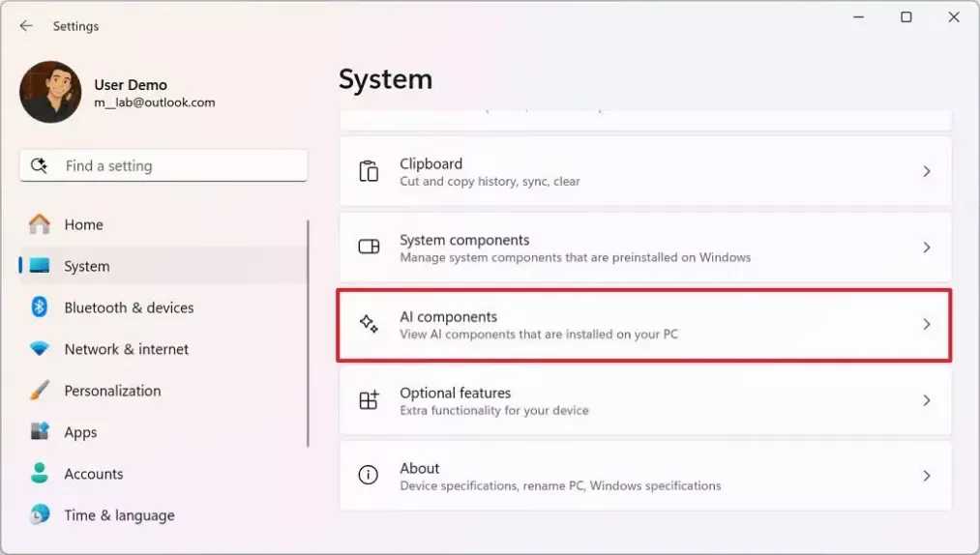Click the About info icon

[369, 476]
